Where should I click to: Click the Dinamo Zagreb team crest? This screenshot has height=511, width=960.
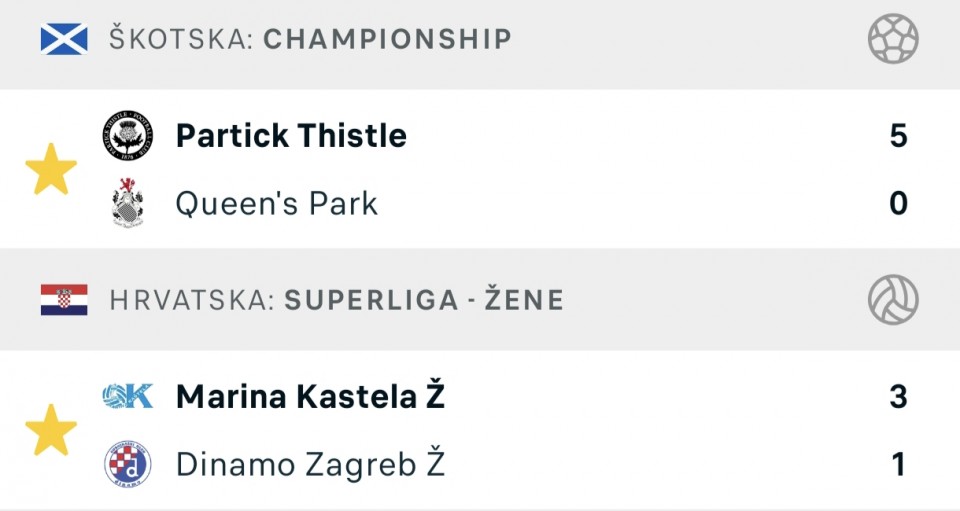128,464
